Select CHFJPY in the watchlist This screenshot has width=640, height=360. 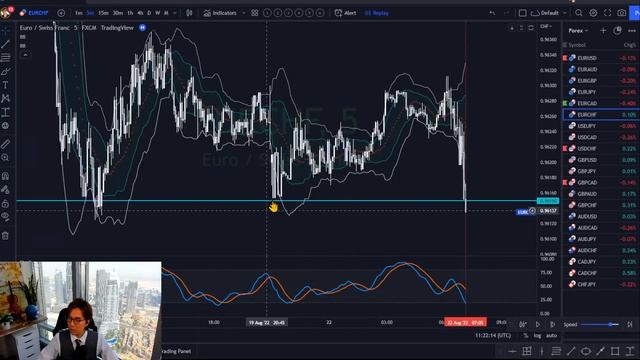click(x=601, y=284)
